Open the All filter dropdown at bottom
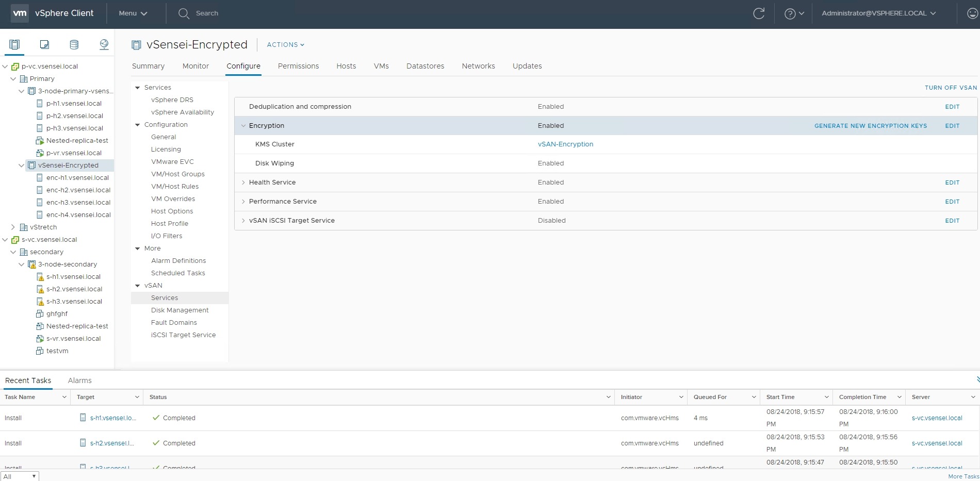980x481 pixels. 20,476
